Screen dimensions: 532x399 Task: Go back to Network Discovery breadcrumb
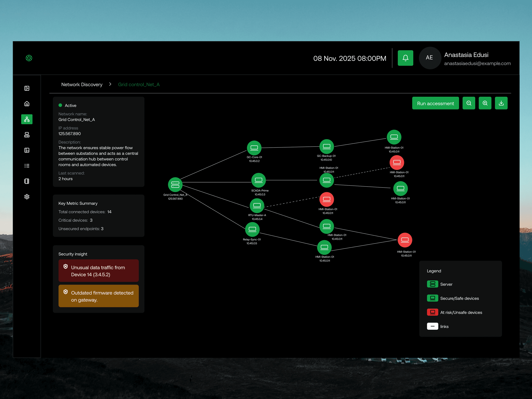[82, 84]
